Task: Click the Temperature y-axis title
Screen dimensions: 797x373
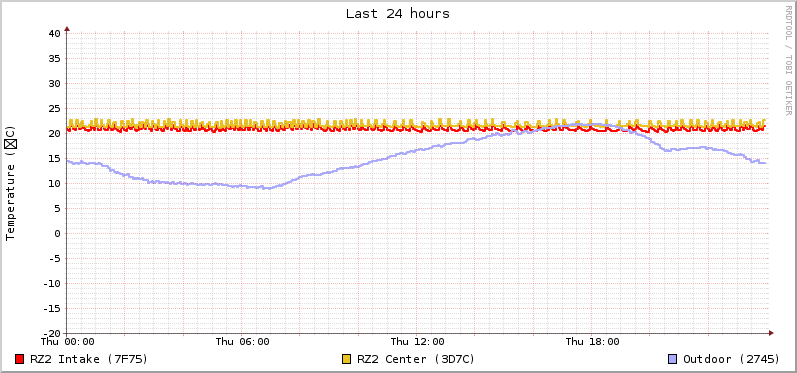Action: pyautogui.click(x=11, y=183)
